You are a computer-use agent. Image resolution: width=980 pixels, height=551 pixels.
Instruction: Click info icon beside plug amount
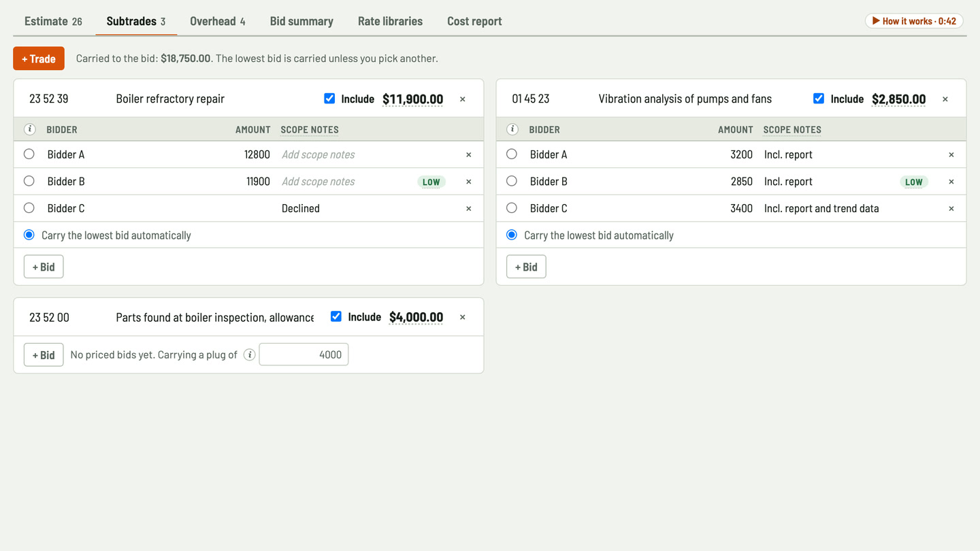click(250, 354)
